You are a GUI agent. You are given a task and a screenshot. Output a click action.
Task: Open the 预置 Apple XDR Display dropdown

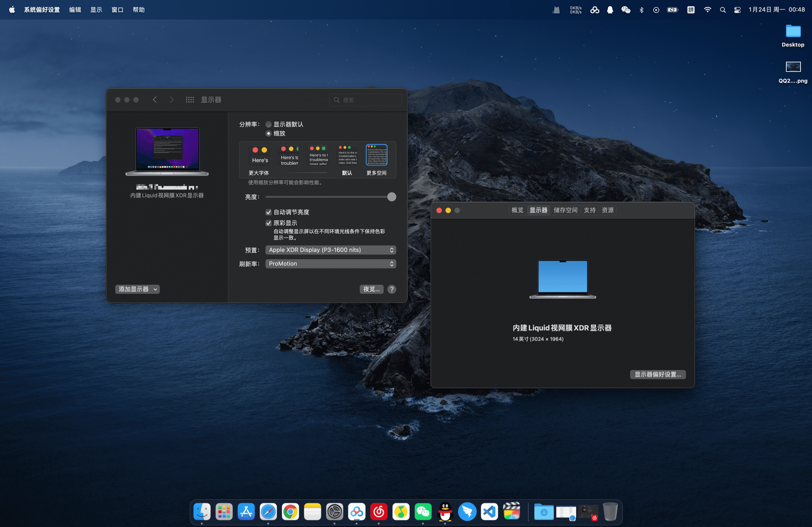(331, 250)
